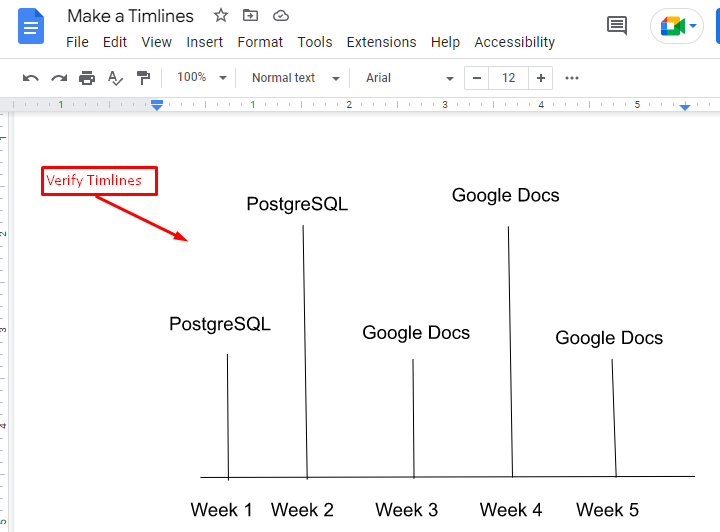This screenshot has height=532, width=720.
Task: Open the Google Docs home icon
Action: (x=31, y=27)
